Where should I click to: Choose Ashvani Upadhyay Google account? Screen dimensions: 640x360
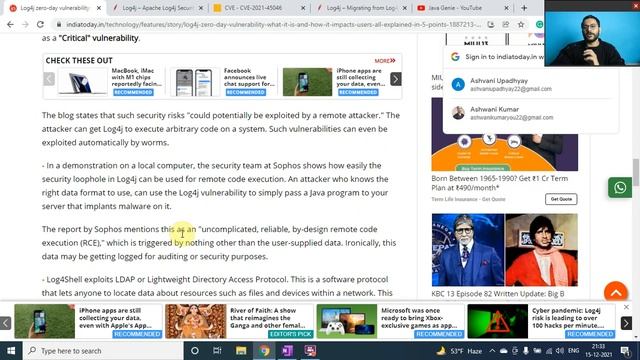tap(530, 84)
